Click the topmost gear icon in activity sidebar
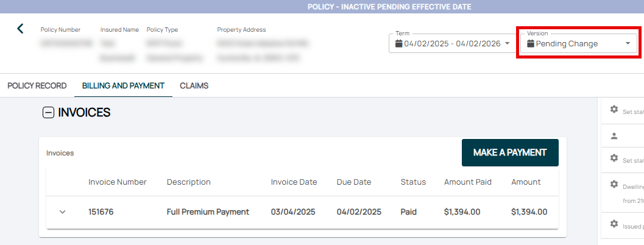644x245 pixels. [x=614, y=109]
